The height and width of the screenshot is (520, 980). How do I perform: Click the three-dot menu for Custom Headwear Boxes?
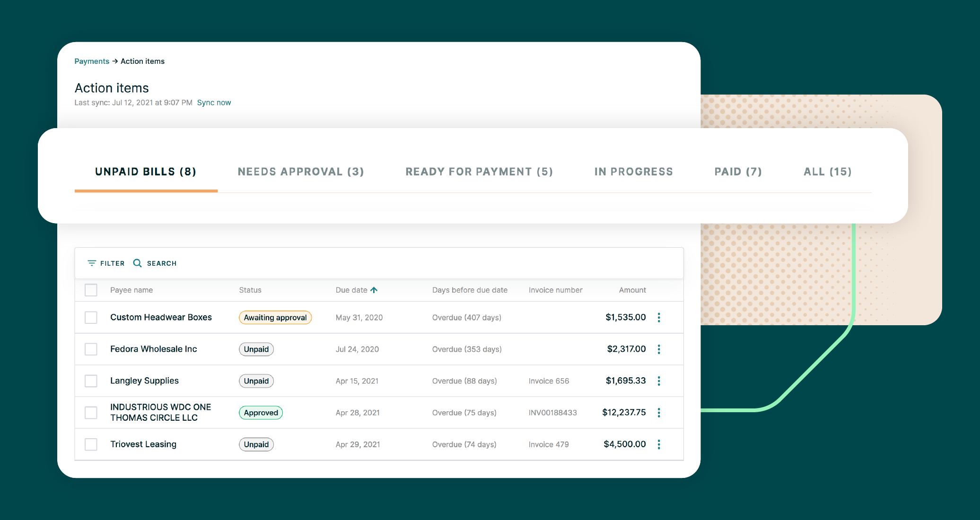tap(660, 317)
